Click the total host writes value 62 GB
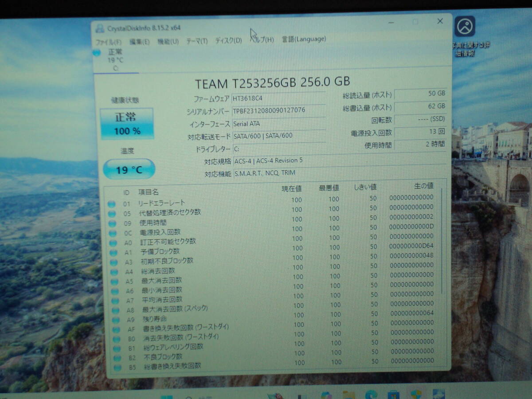Image resolution: width=532 pixels, height=399 pixels. (x=420, y=106)
